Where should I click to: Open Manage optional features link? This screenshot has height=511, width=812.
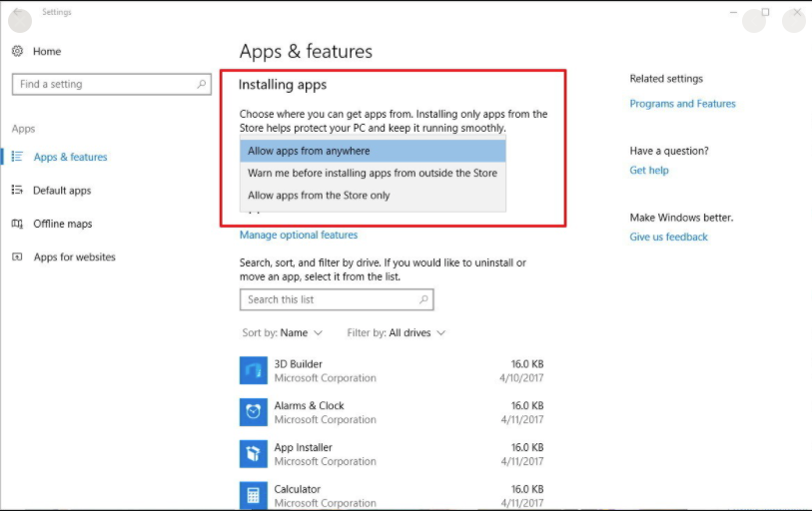pyautogui.click(x=299, y=235)
